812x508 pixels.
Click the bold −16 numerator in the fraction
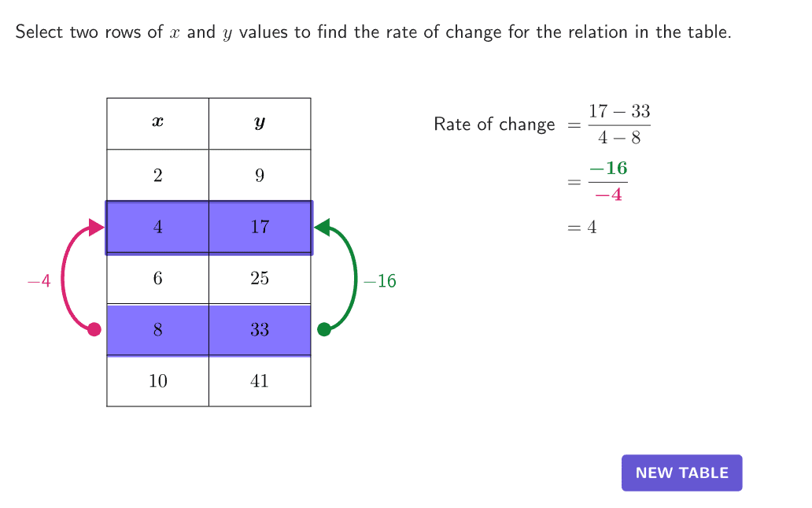click(608, 169)
